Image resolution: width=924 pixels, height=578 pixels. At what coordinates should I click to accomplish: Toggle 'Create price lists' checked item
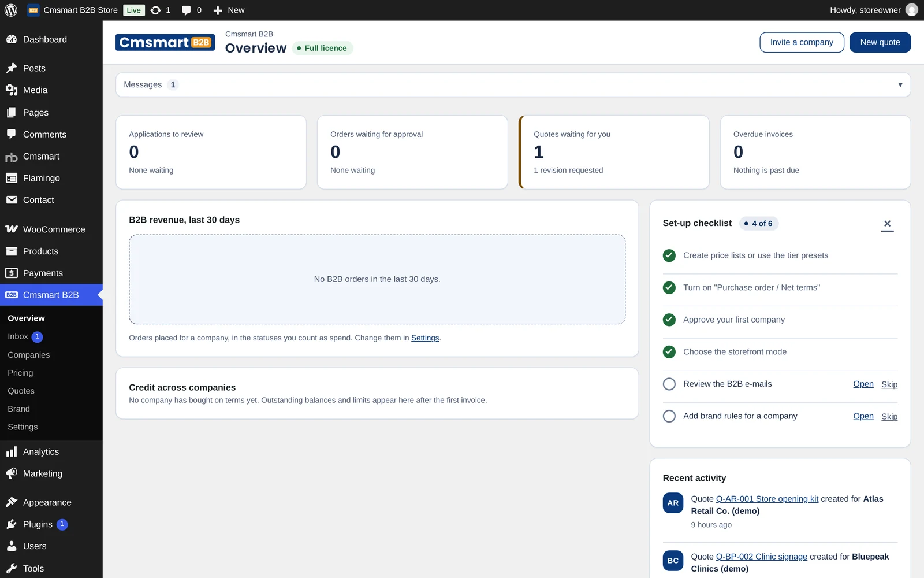click(x=669, y=255)
